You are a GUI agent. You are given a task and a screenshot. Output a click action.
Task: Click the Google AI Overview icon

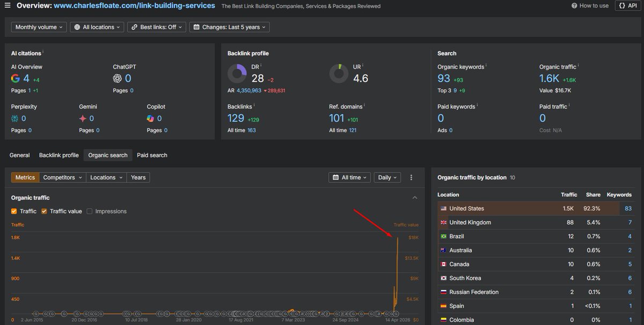click(15, 78)
